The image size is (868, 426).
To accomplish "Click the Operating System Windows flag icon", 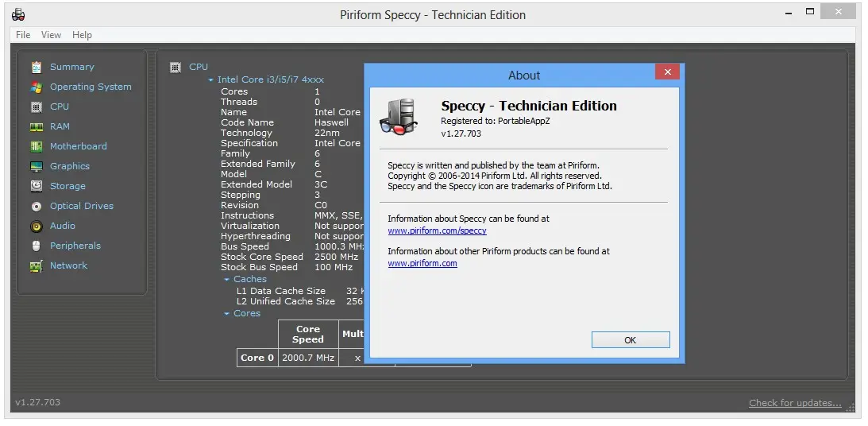I will pos(37,87).
